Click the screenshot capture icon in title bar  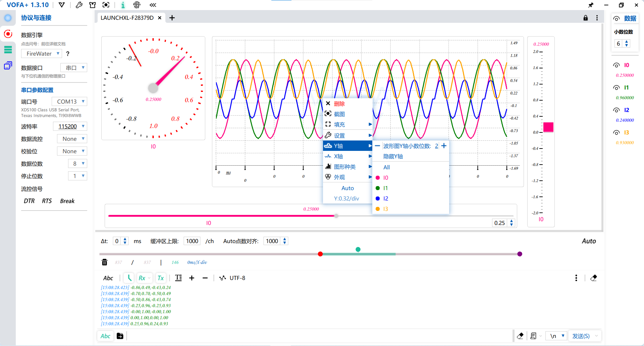(x=106, y=5)
